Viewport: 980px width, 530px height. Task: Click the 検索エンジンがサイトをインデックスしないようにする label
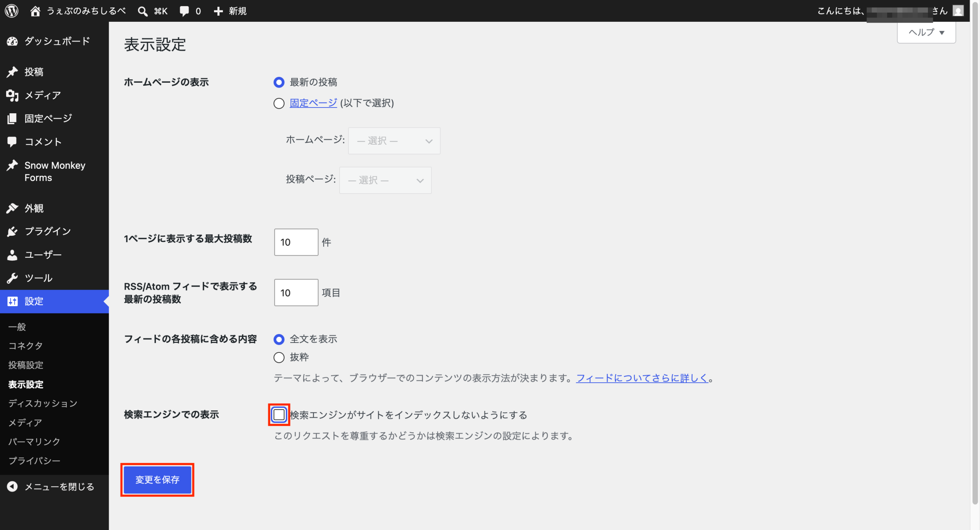(x=408, y=415)
